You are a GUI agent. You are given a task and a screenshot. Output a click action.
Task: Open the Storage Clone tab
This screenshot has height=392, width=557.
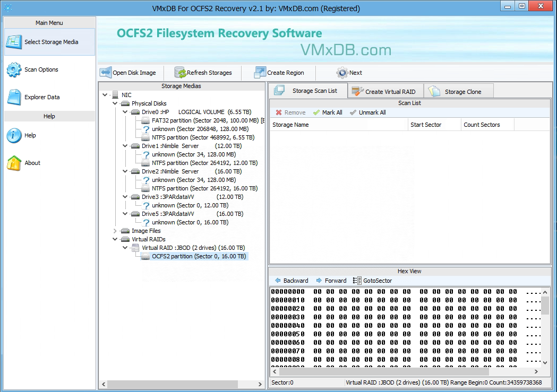458,91
